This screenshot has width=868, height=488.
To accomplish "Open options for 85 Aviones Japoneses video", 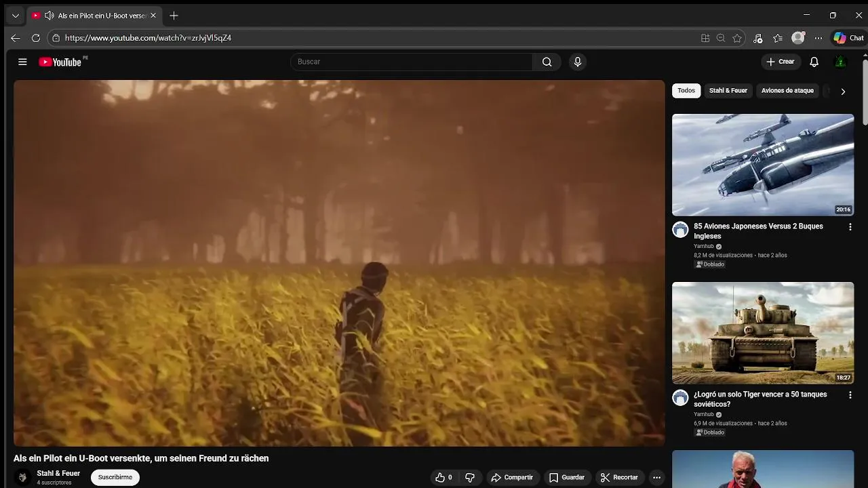I will (x=850, y=227).
